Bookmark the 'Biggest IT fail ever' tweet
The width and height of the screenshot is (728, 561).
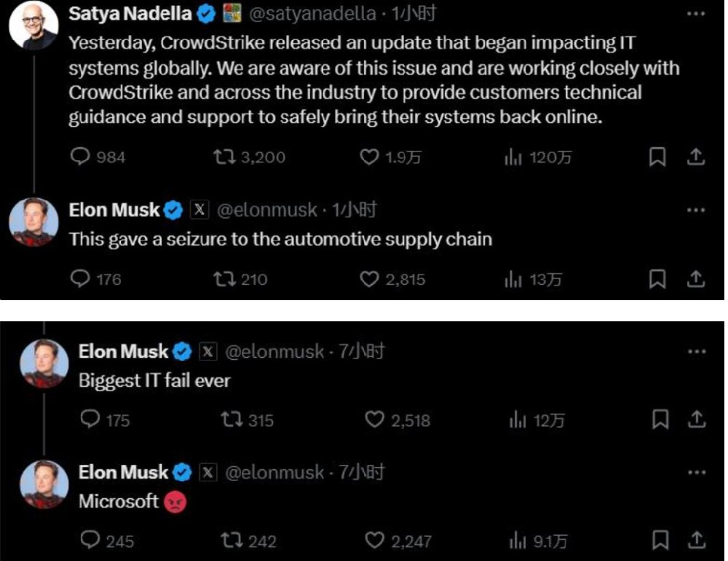[x=660, y=420]
